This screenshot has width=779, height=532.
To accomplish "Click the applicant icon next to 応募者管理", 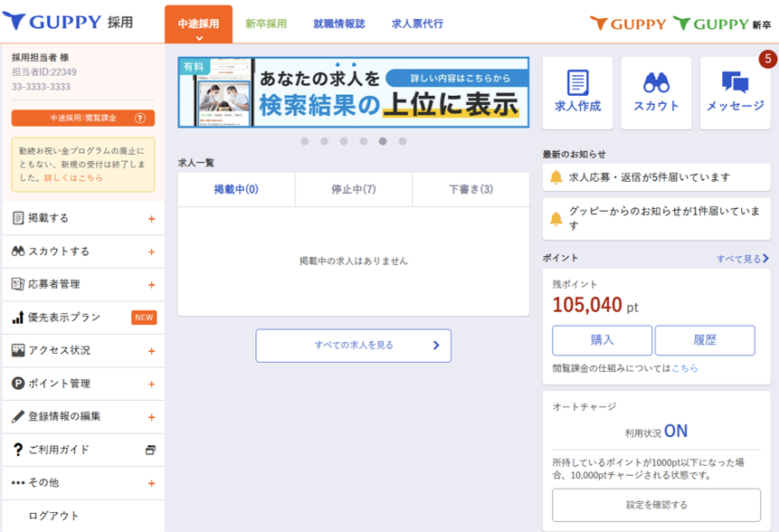I will (18, 284).
